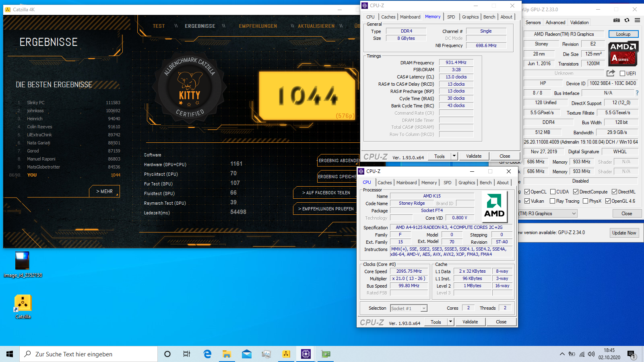
Task: Click Update Now in GPU-Z
Action: pyautogui.click(x=624, y=232)
